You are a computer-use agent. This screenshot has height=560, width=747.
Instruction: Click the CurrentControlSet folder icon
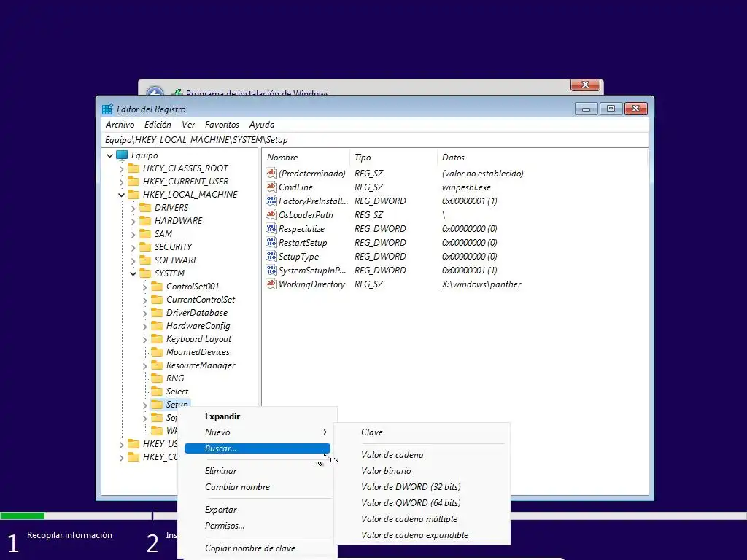click(157, 300)
